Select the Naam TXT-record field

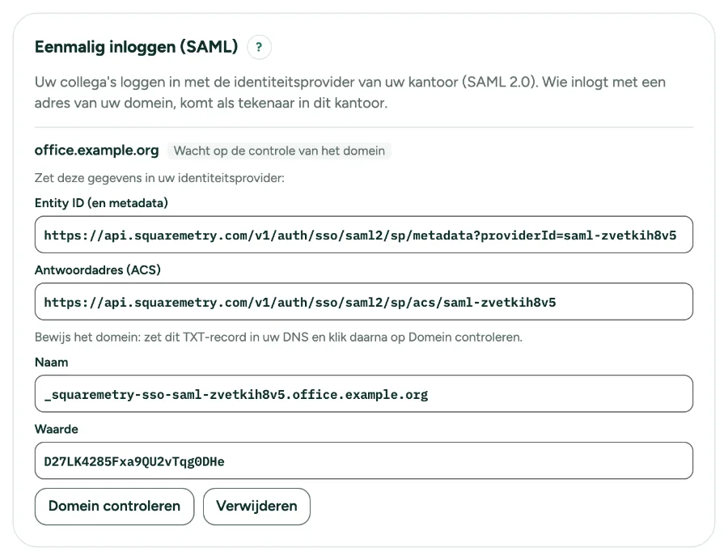point(364,394)
